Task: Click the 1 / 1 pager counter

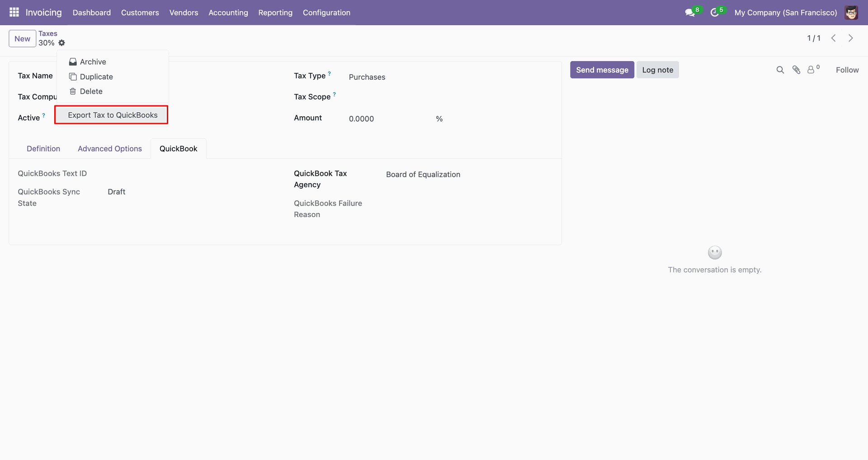Action: pyautogui.click(x=814, y=38)
